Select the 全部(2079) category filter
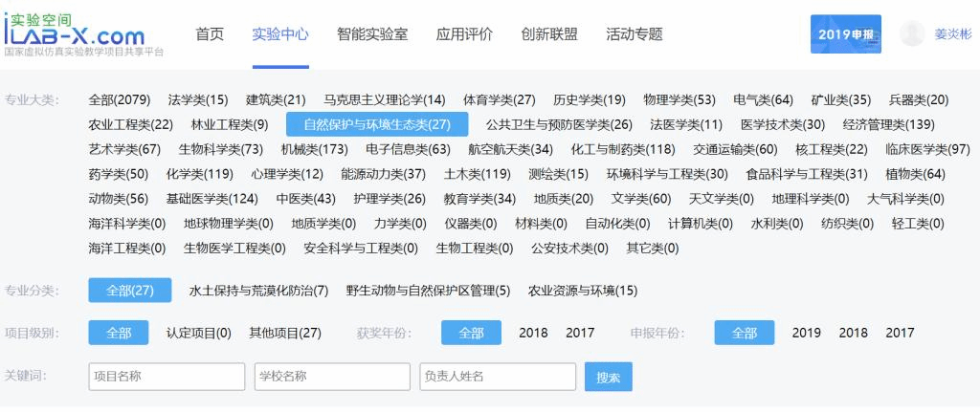 point(120,99)
